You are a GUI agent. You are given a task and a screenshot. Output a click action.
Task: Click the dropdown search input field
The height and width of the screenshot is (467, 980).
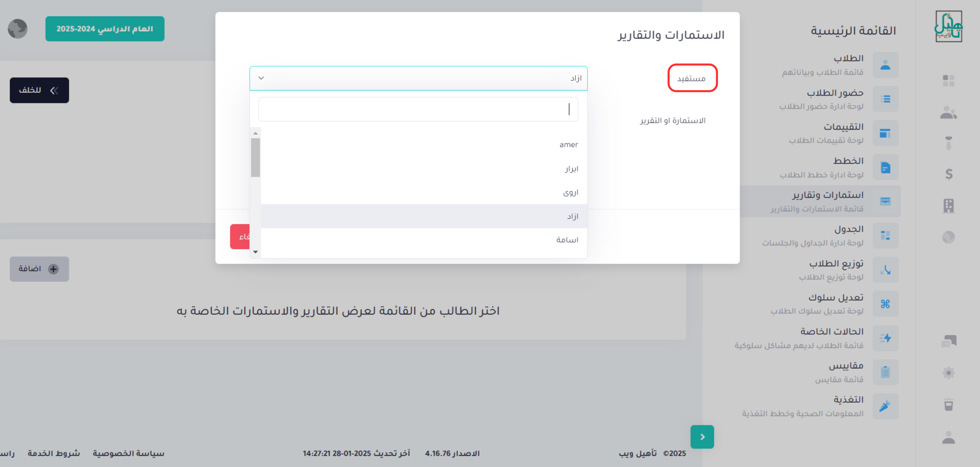[418, 109]
